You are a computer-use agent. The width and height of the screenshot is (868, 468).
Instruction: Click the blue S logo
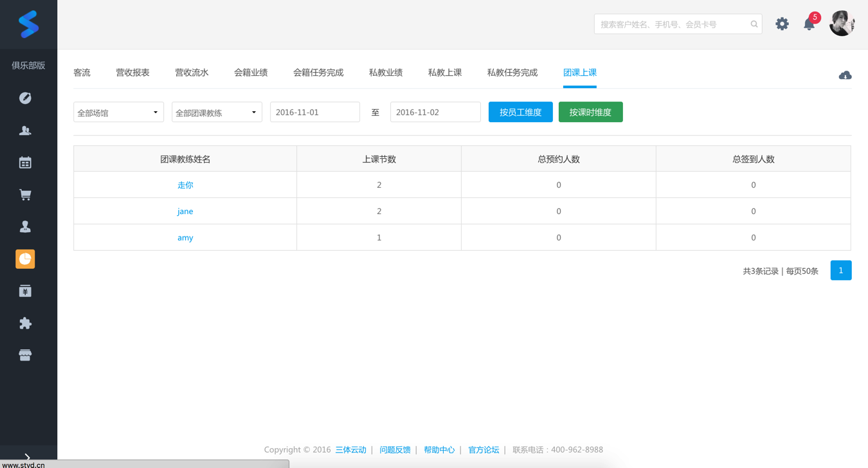28,24
